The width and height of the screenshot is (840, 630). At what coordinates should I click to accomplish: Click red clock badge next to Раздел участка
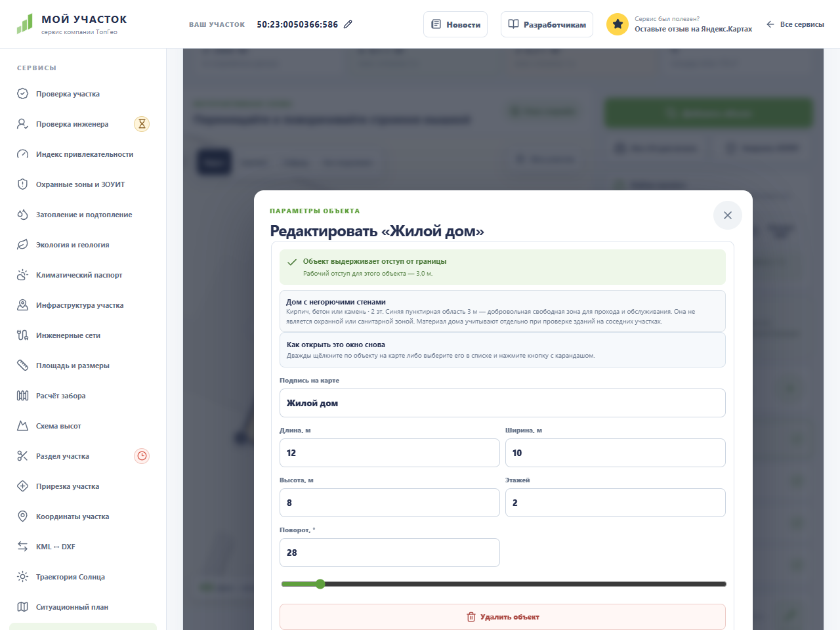click(x=142, y=456)
